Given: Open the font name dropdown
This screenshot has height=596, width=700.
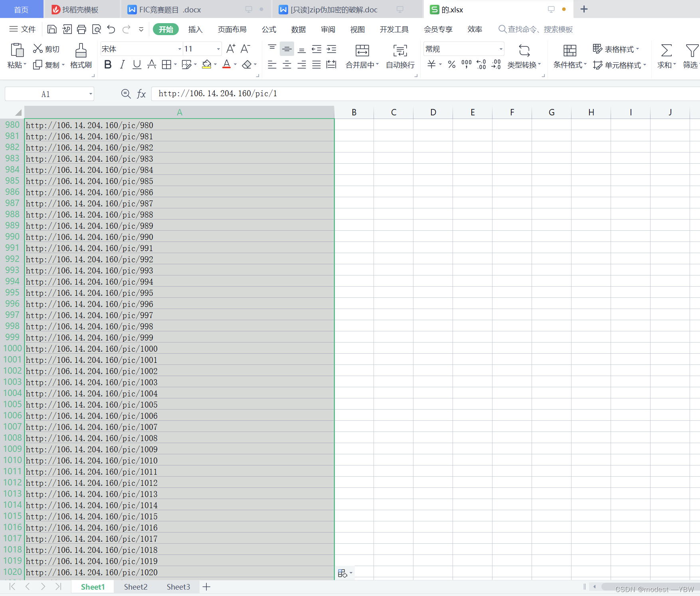Looking at the screenshot, I should tap(180, 49).
